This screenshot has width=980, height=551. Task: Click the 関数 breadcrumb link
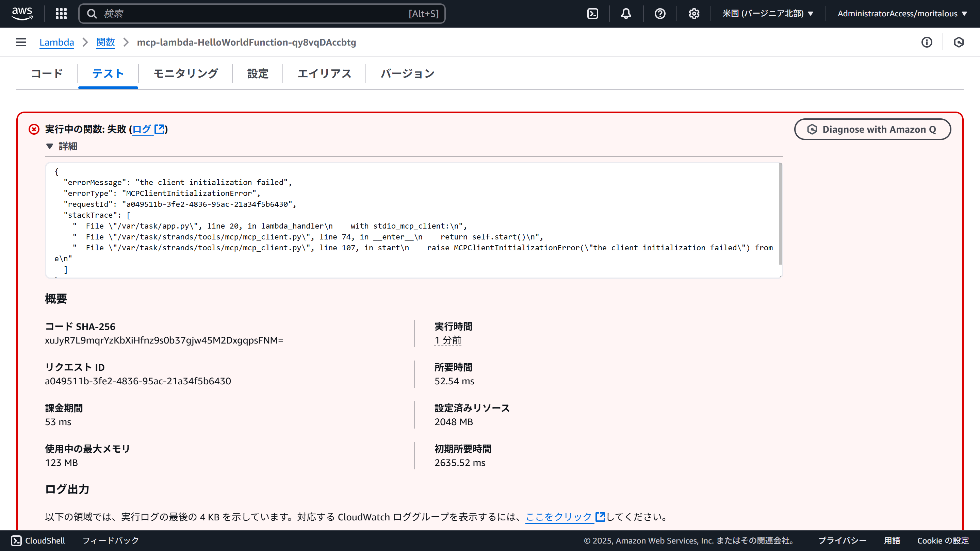(x=105, y=42)
